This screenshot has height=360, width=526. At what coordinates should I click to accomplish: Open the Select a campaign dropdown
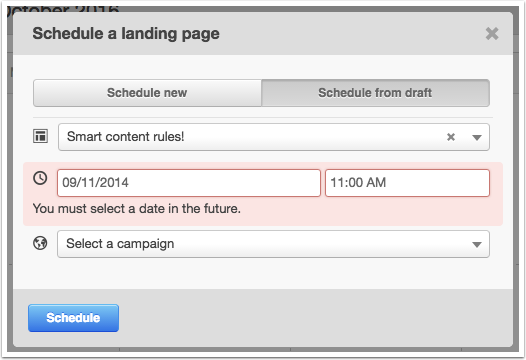click(x=273, y=244)
